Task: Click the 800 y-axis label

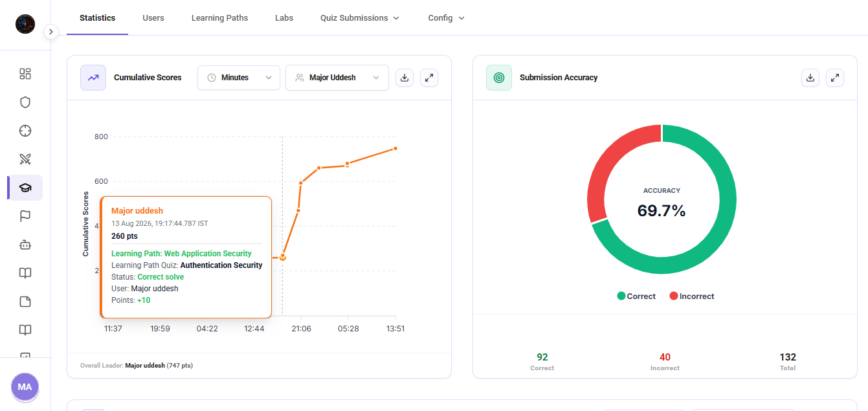Action: tap(101, 137)
